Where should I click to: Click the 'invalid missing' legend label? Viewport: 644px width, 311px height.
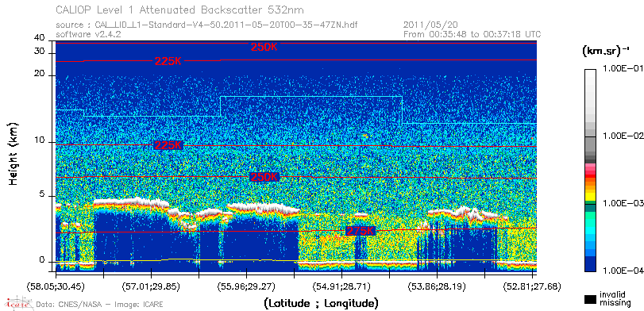pos(615,298)
